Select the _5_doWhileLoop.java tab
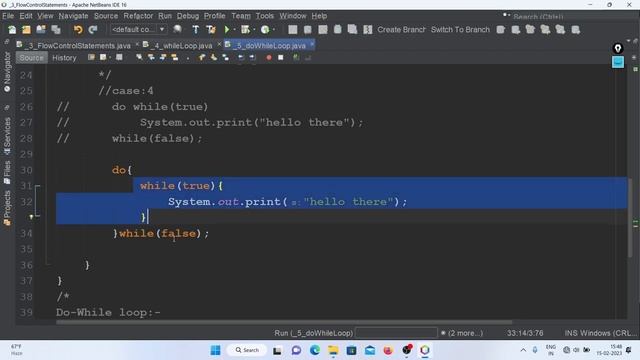The height and width of the screenshot is (360, 640). [268, 45]
